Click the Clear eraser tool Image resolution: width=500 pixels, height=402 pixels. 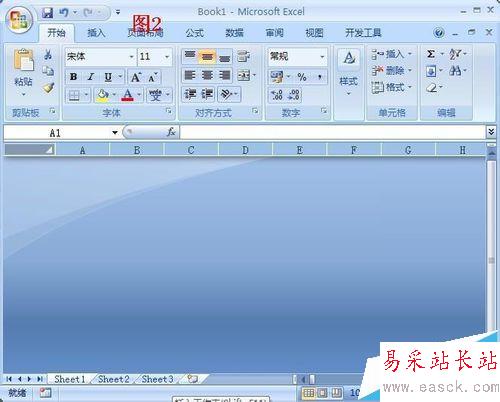pyautogui.click(x=431, y=88)
